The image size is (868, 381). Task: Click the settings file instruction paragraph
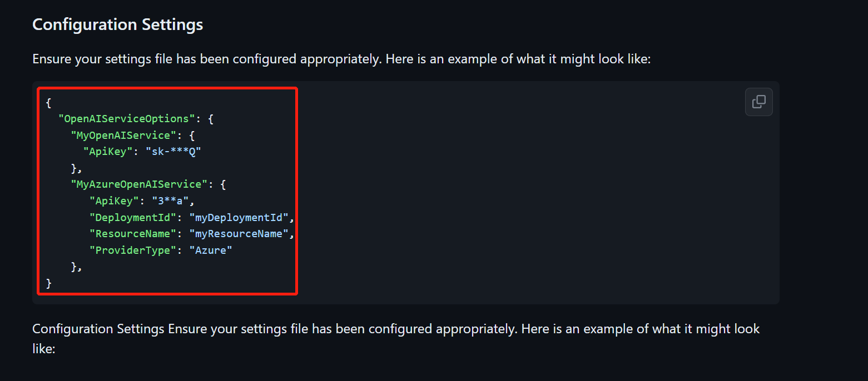[x=341, y=58]
